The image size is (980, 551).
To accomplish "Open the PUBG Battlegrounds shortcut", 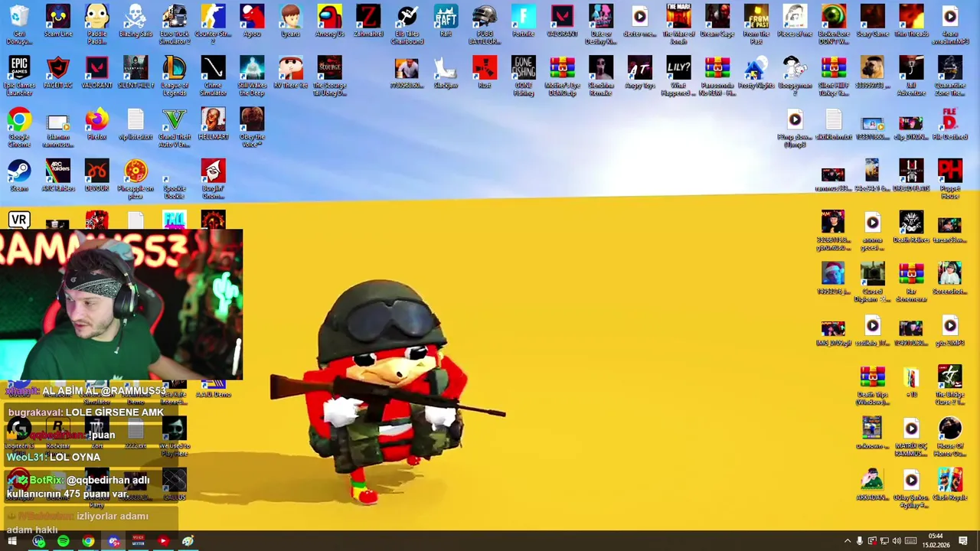I will coord(484,23).
